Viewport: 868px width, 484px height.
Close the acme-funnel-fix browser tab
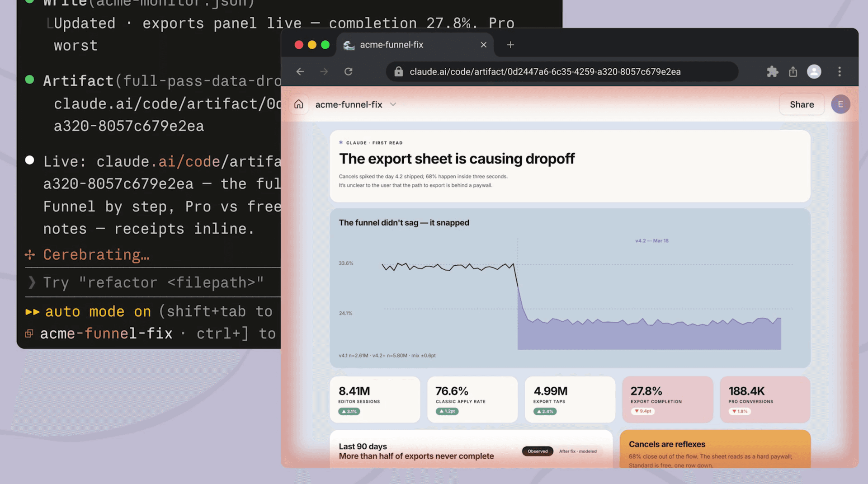pos(484,45)
